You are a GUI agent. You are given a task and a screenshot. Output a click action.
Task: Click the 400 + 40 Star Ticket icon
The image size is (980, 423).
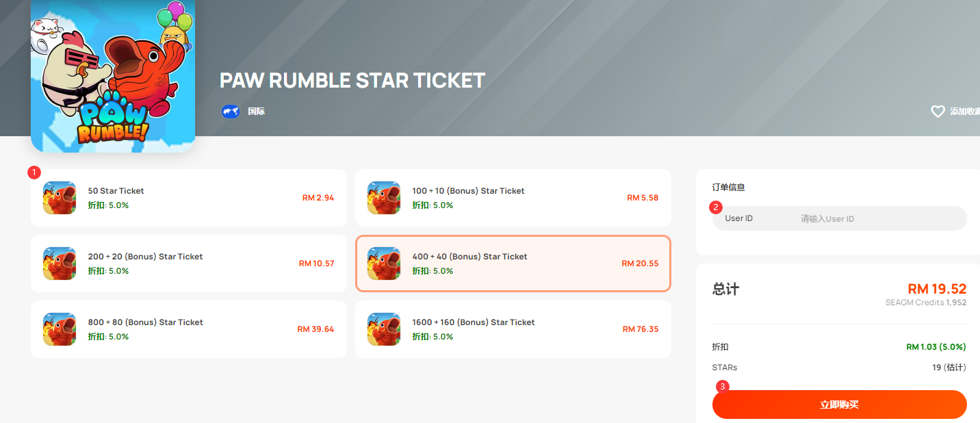coord(384,264)
